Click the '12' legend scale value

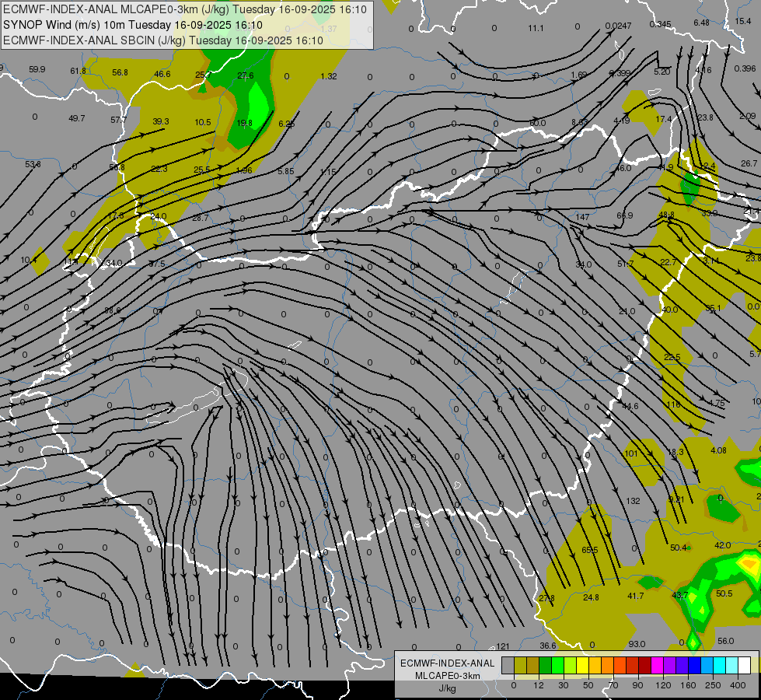click(x=539, y=685)
